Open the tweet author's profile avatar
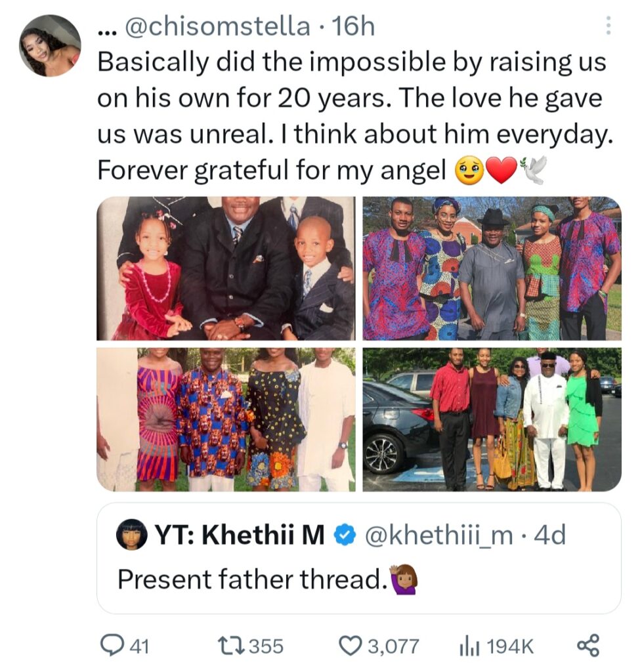The height and width of the screenshot is (672, 640). (50, 45)
